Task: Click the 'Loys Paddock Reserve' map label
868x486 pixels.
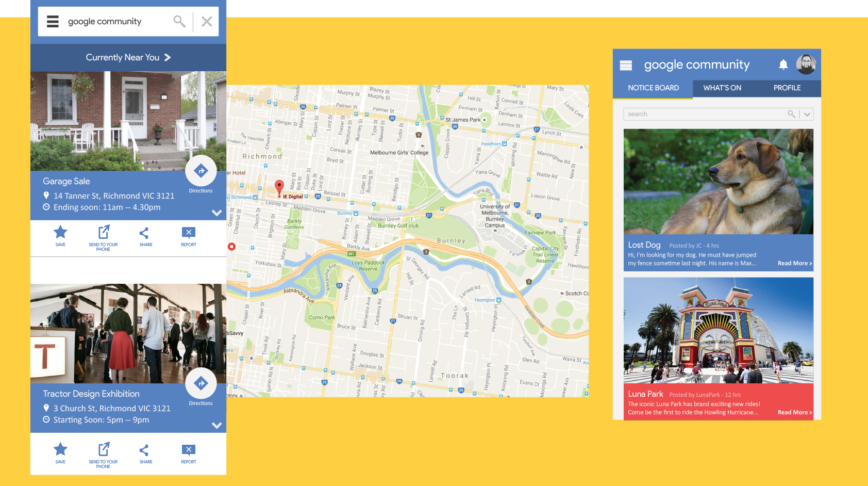Action: coord(369,266)
